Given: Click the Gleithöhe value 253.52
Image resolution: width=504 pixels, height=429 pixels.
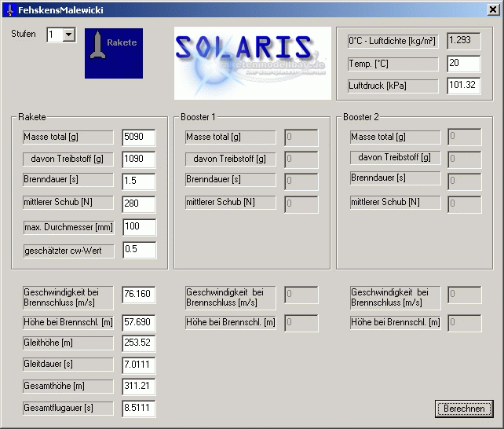Looking at the screenshot, I should [x=138, y=343].
